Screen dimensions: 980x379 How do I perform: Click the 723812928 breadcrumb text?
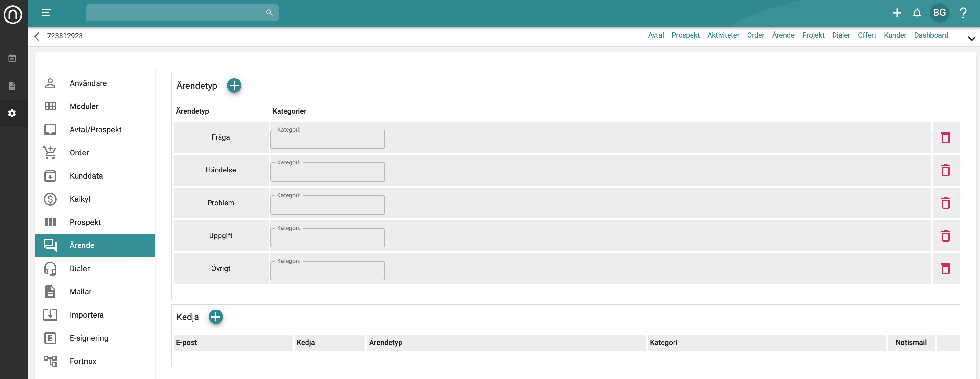pyautogui.click(x=65, y=36)
